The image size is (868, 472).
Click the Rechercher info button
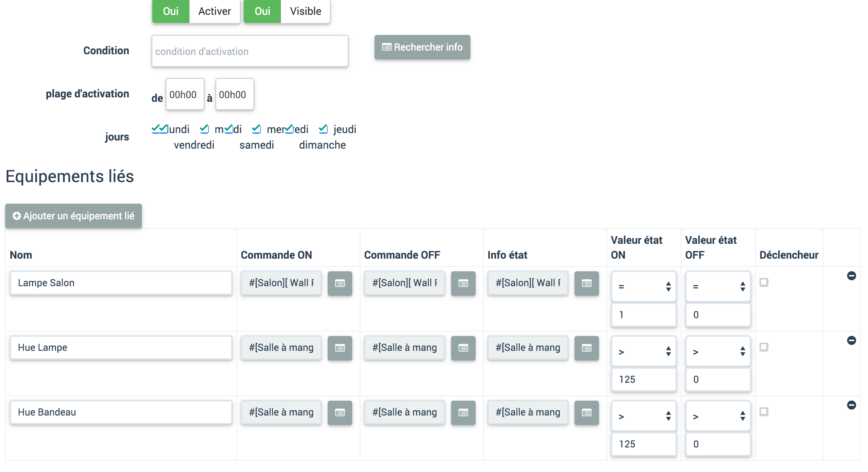click(x=422, y=47)
